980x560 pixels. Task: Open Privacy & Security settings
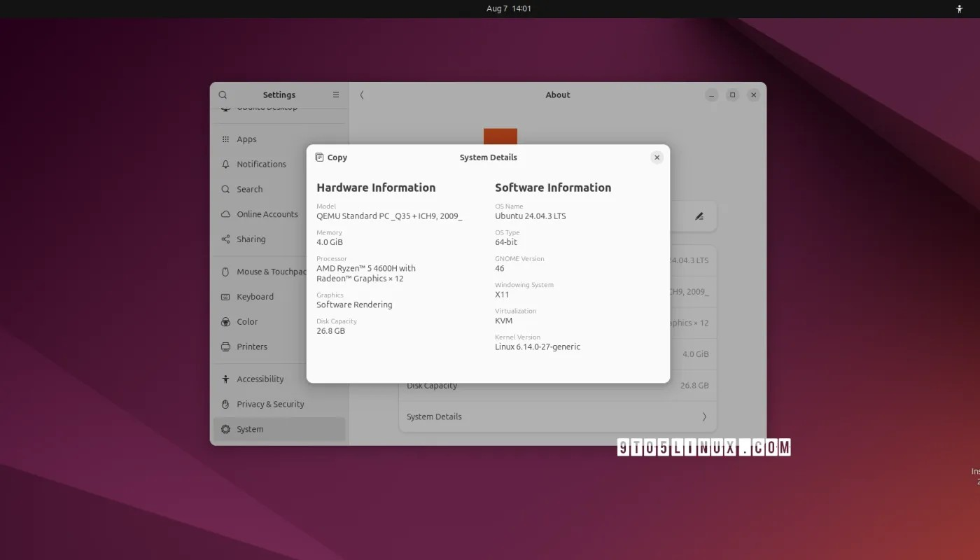[270, 404]
